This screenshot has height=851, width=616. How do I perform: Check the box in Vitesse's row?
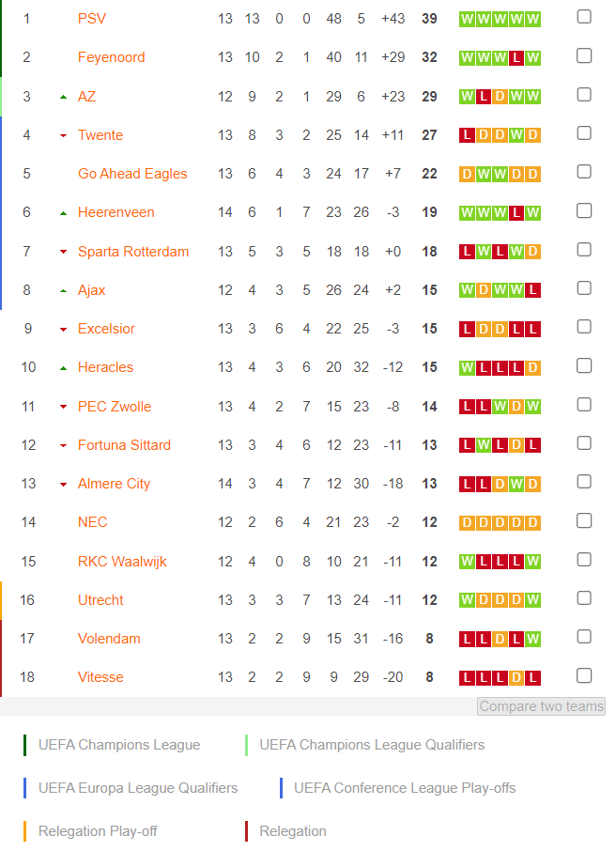click(x=584, y=675)
